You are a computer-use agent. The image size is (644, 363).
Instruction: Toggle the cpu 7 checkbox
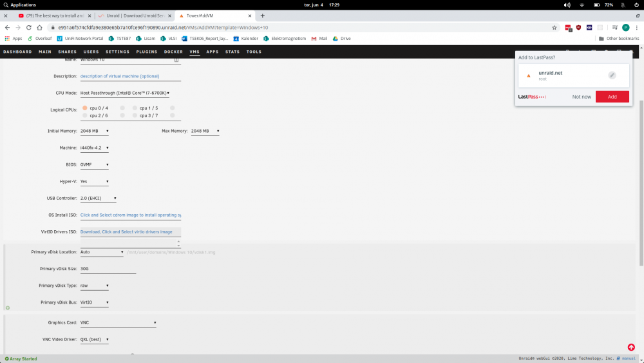(173, 115)
